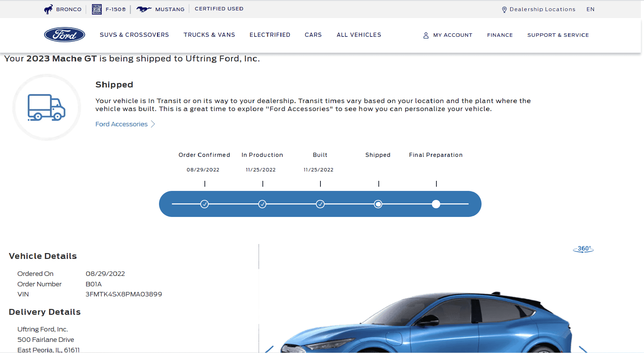Rotate vehicle view with right arrow
The height and width of the screenshot is (353, 644).
click(x=583, y=349)
